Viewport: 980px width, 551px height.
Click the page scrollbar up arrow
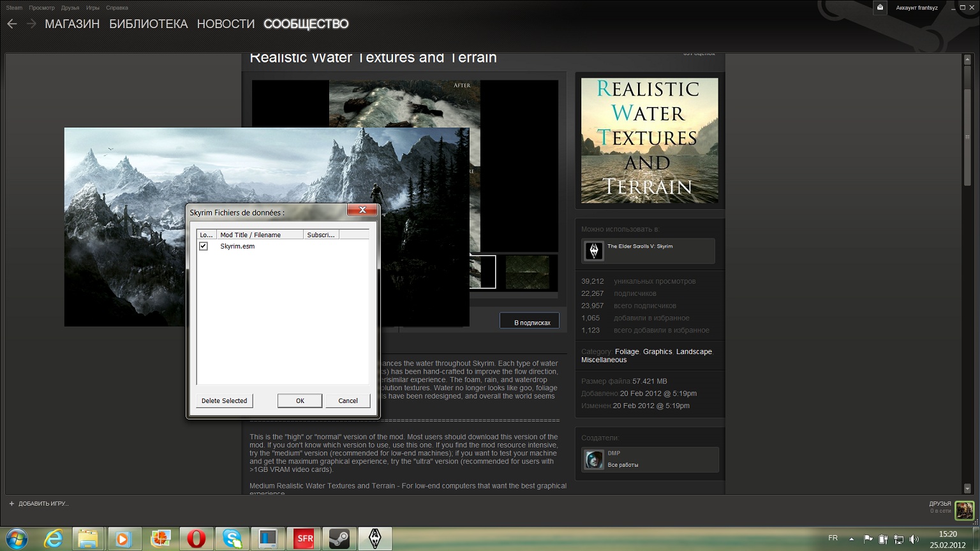pos(967,59)
